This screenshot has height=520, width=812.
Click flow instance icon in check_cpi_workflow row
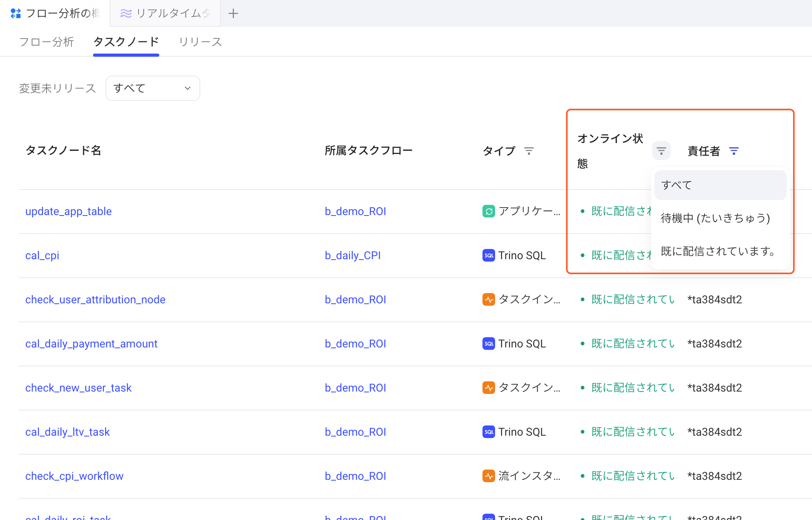pyautogui.click(x=489, y=476)
